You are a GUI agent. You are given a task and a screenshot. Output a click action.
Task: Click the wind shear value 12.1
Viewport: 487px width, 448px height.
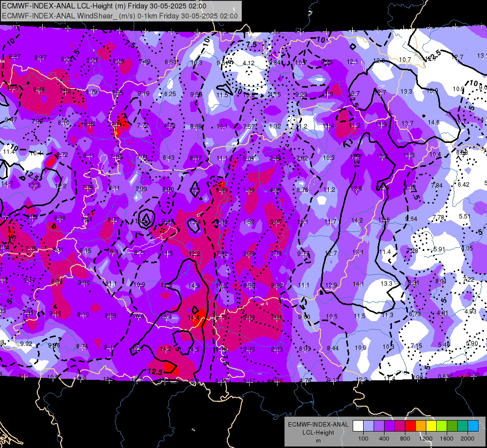click(352, 62)
